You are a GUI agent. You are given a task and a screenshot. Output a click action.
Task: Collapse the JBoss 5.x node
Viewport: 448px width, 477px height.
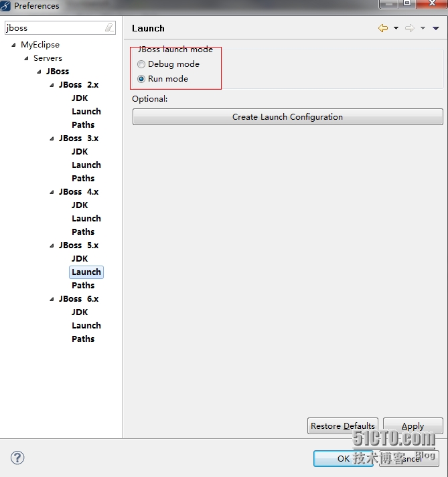(52, 246)
